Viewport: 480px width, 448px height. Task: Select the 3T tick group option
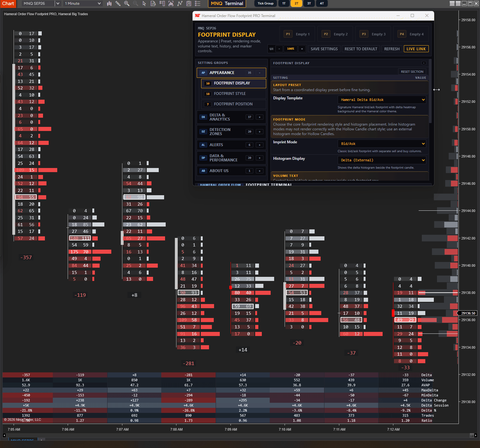tap(309, 3)
